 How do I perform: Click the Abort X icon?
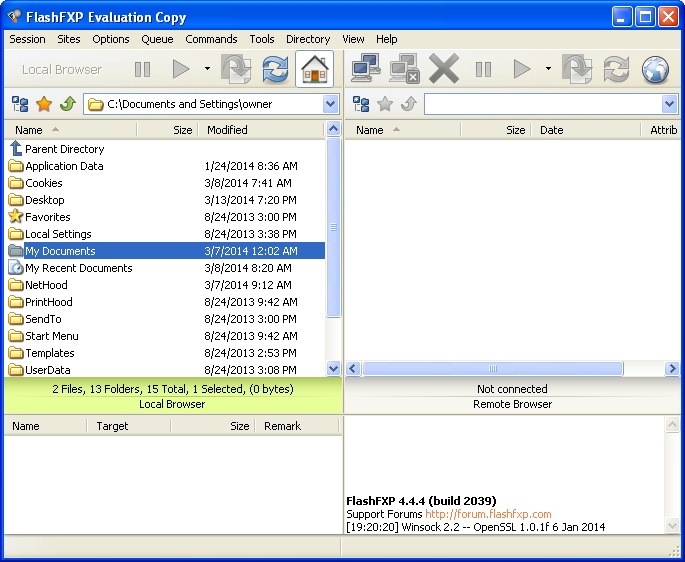tap(444, 68)
